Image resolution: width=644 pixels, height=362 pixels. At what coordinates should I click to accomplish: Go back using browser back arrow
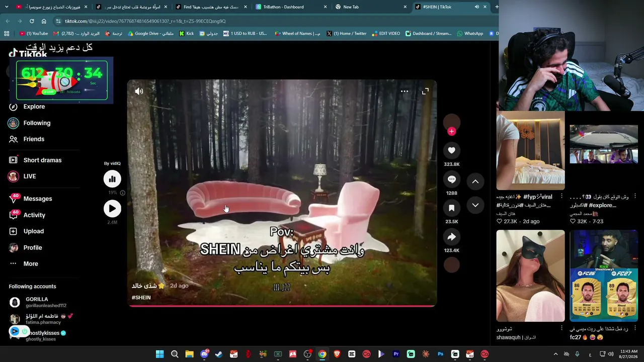tap(8, 21)
